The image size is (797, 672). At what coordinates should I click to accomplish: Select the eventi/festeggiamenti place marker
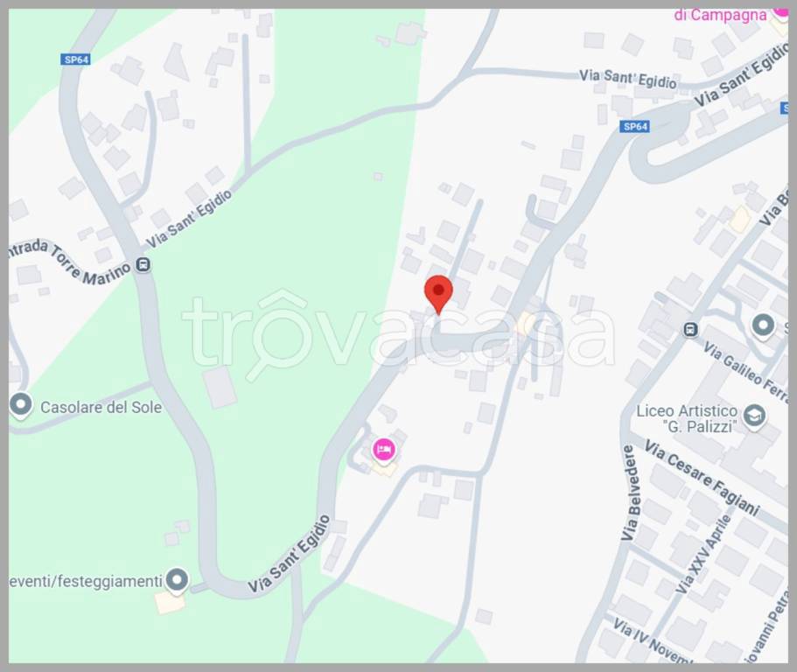point(177,580)
